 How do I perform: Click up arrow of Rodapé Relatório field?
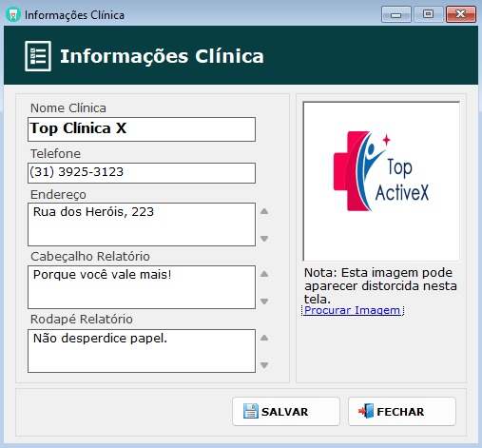pyautogui.click(x=264, y=338)
